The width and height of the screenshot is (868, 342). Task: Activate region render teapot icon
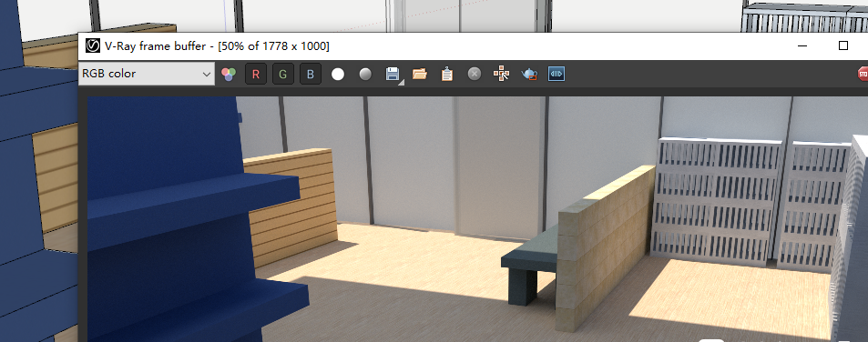[529, 74]
